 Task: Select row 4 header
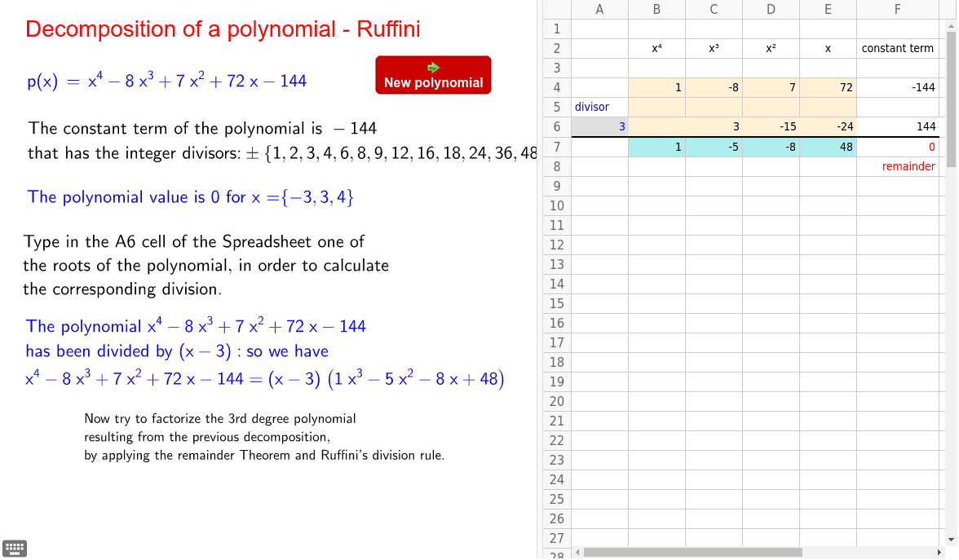(x=556, y=87)
